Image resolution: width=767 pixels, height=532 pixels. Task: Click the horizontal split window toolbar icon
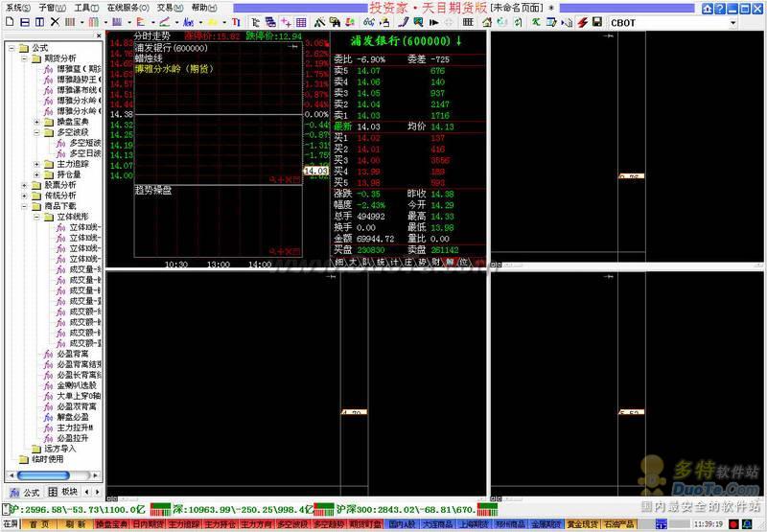pos(25,22)
